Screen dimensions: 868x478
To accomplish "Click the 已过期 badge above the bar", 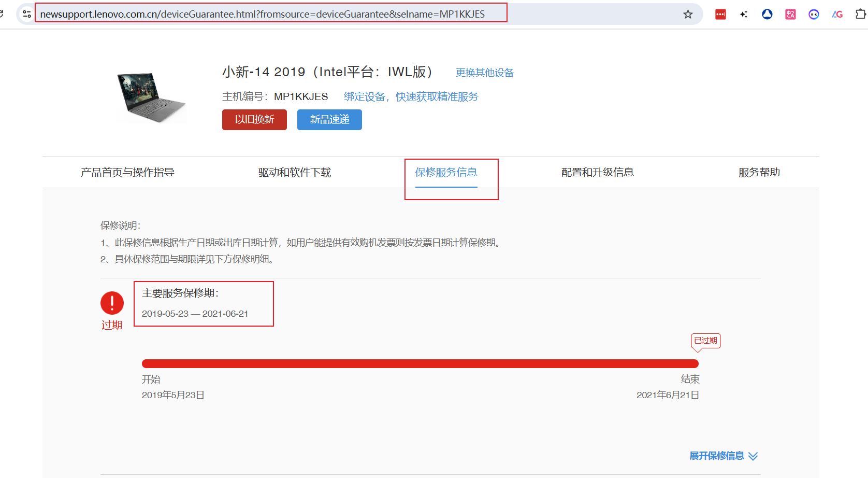I will [706, 341].
